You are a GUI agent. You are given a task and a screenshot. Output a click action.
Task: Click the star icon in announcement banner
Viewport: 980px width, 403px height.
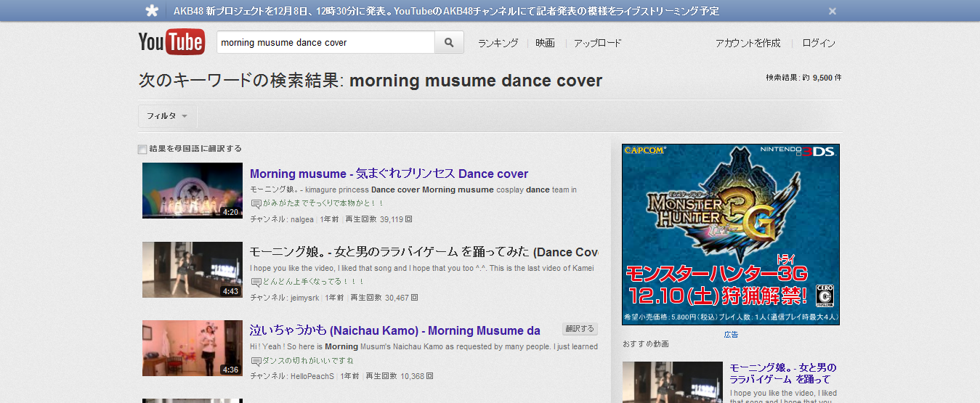click(151, 11)
